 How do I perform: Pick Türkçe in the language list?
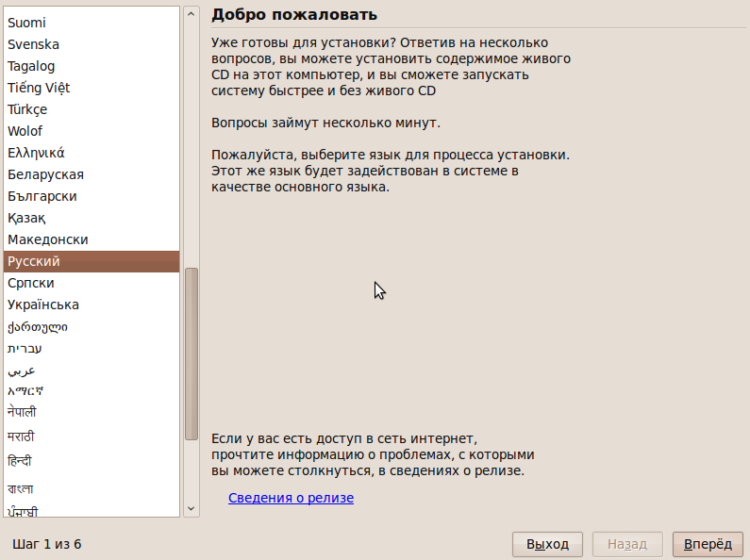(x=92, y=109)
